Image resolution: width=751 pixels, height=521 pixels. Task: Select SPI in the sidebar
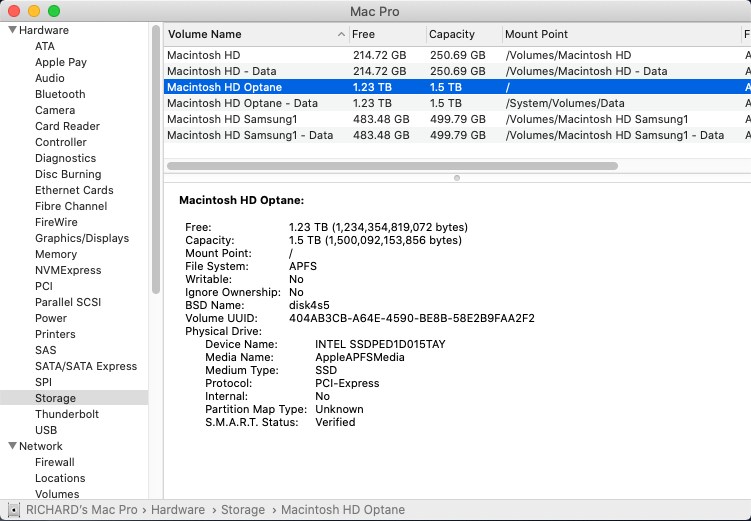point(43,382)
